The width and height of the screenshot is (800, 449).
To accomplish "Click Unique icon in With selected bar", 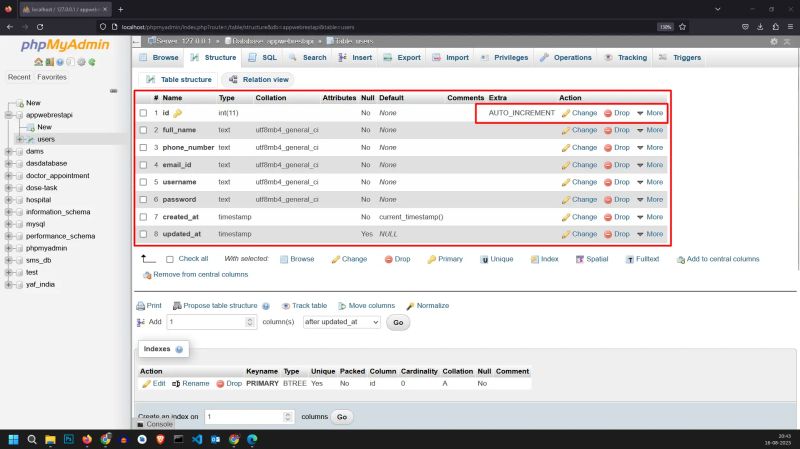I will [484, 259].
